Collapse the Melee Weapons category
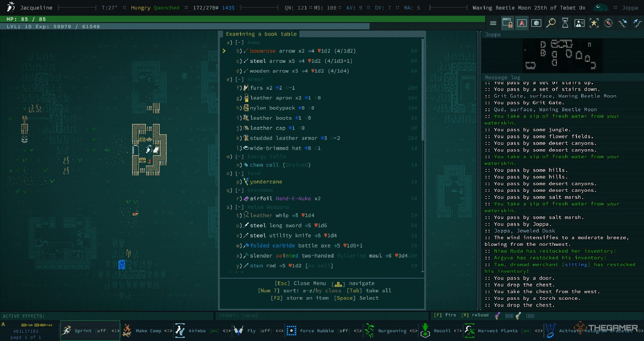644x341 pixels. [x=240, y=207]
